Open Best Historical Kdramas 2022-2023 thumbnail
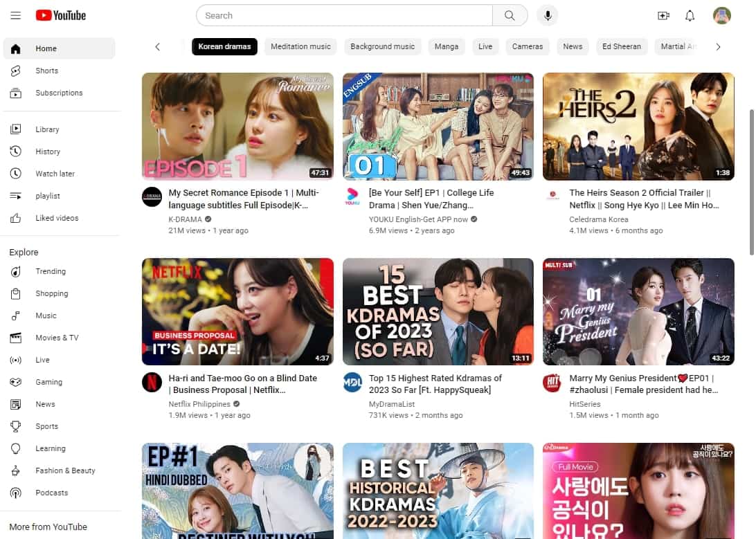Viewport: 756px width, 539px height. (438, 491)
